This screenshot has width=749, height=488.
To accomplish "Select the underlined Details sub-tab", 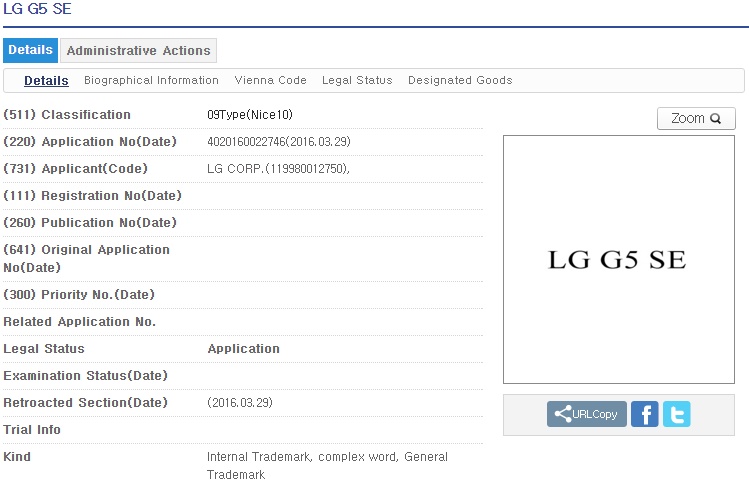I will [x=46, y=81].
